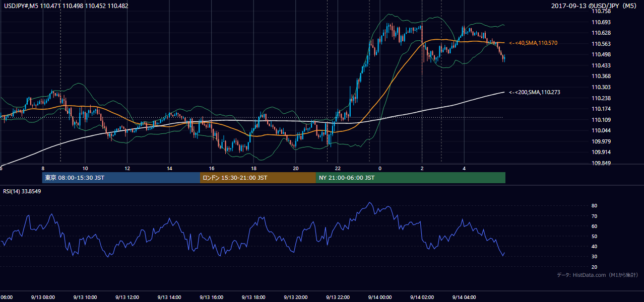
Task: Click the 9/13 18:00 time axis label
Action: coord(253,297)
